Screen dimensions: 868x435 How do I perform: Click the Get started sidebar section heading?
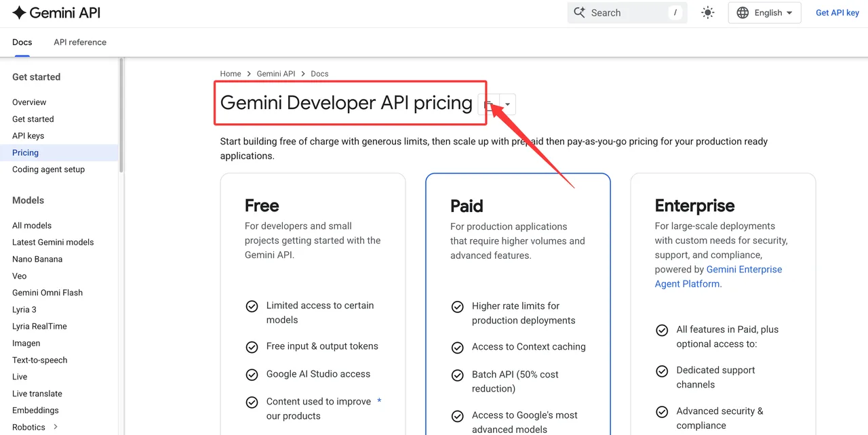point(37,77)
